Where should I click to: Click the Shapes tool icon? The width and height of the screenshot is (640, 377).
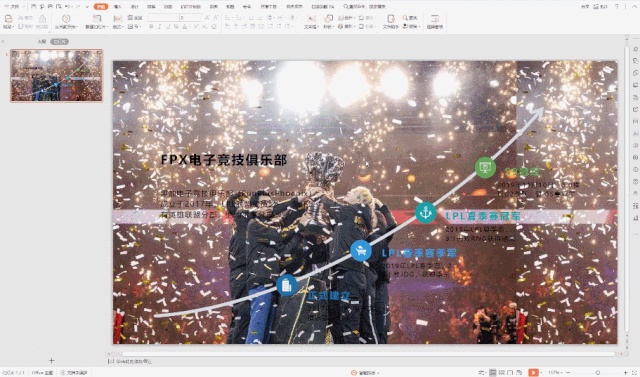pos(328,19)
